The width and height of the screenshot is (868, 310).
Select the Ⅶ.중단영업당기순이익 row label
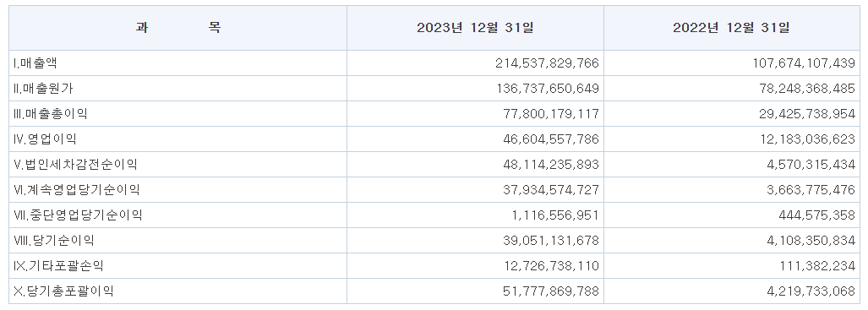point(78,215)
